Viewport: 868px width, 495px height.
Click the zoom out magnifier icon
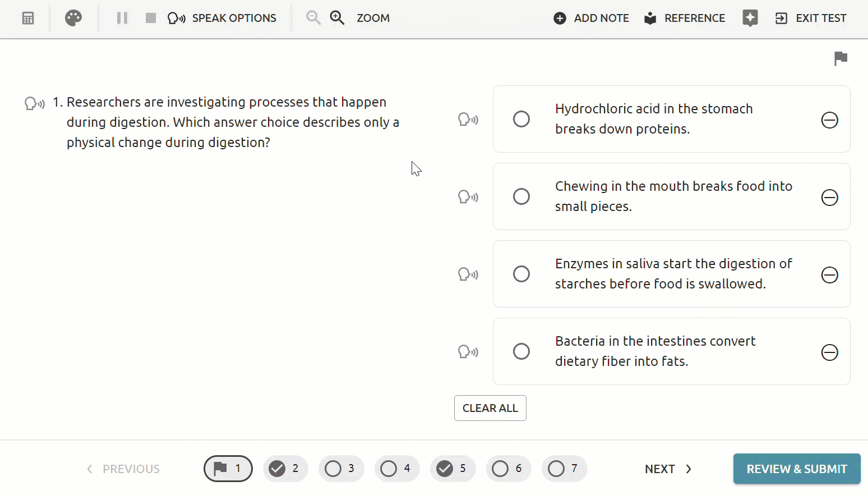(313, 18)
